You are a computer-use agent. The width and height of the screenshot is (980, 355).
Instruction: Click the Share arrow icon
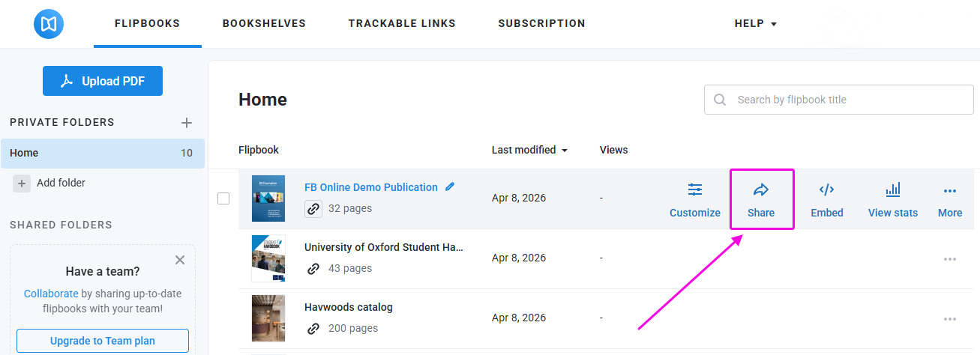[761, 190]
